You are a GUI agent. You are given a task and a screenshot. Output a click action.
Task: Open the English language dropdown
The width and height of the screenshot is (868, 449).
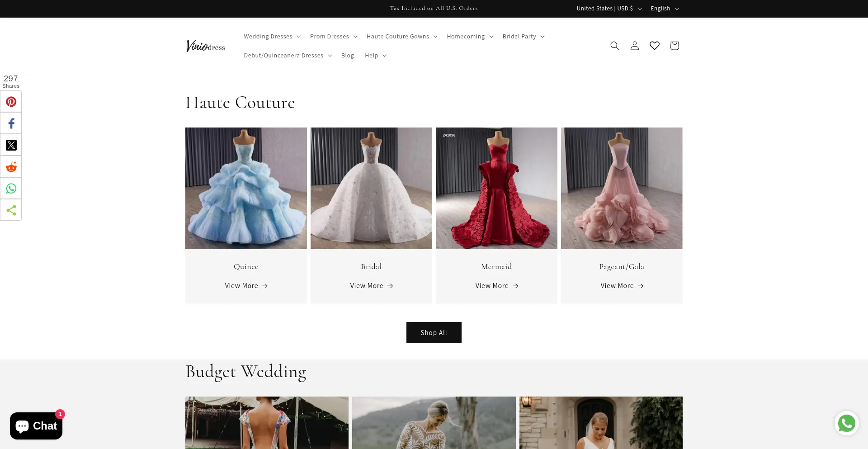click(x=664, y=9)
